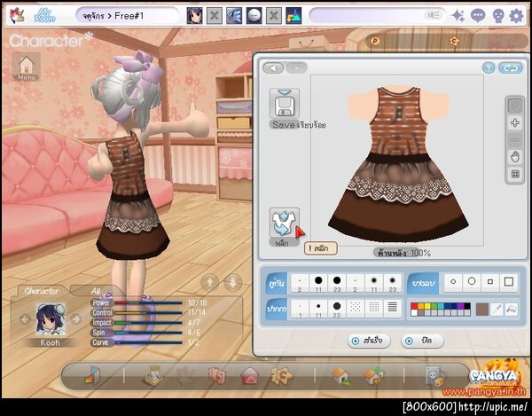
Task: Select the small circle eraser shape
Action: click(x=453, y=282)
